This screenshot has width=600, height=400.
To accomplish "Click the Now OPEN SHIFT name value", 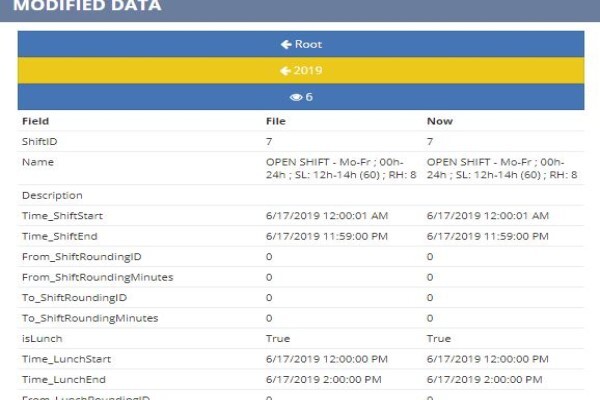I will pos(502,168).
